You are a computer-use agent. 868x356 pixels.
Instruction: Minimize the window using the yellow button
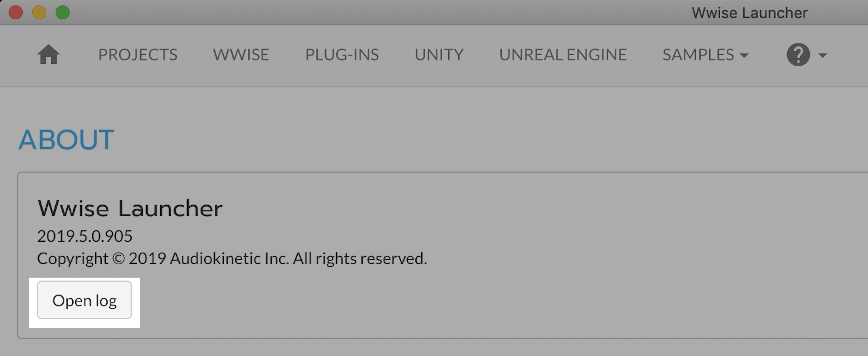click(39, 13)
